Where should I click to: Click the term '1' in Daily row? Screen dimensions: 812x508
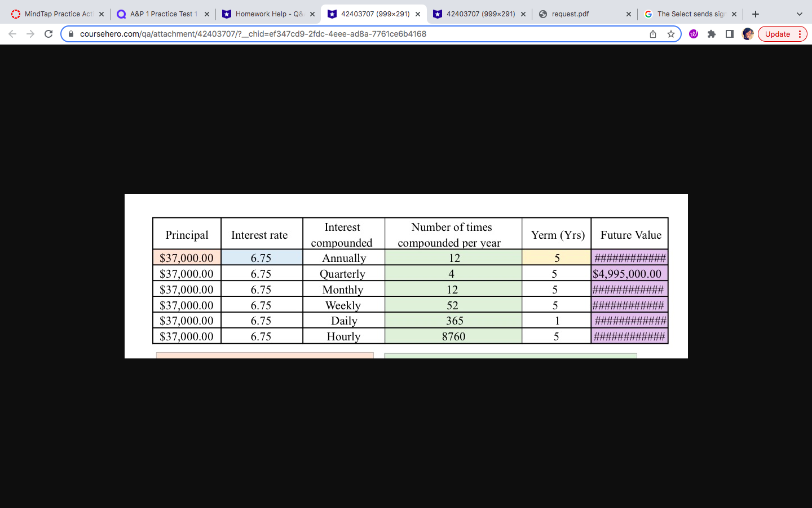coord(557,320)
